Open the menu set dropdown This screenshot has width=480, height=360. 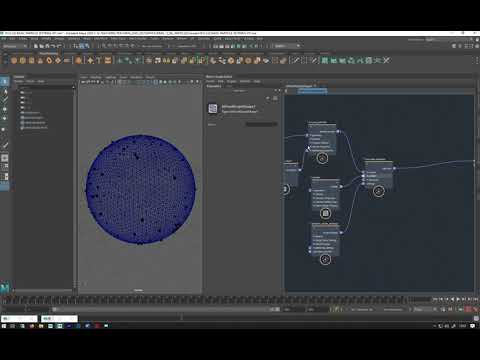pyautogui.click(x=15, y=46)
